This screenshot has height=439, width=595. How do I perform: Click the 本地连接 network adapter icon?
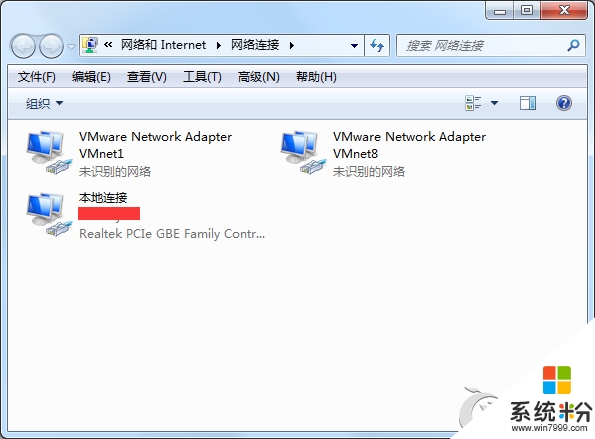click(49, 215)
